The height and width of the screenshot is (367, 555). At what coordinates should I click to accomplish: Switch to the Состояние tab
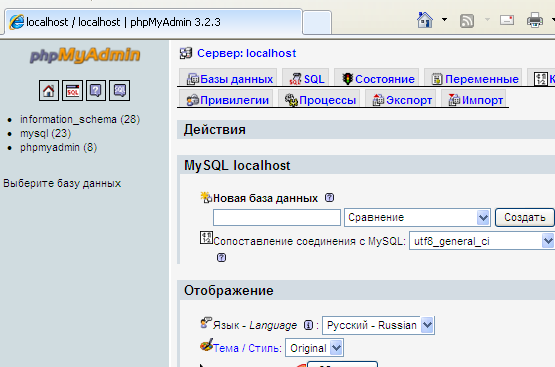click(378, 79)
